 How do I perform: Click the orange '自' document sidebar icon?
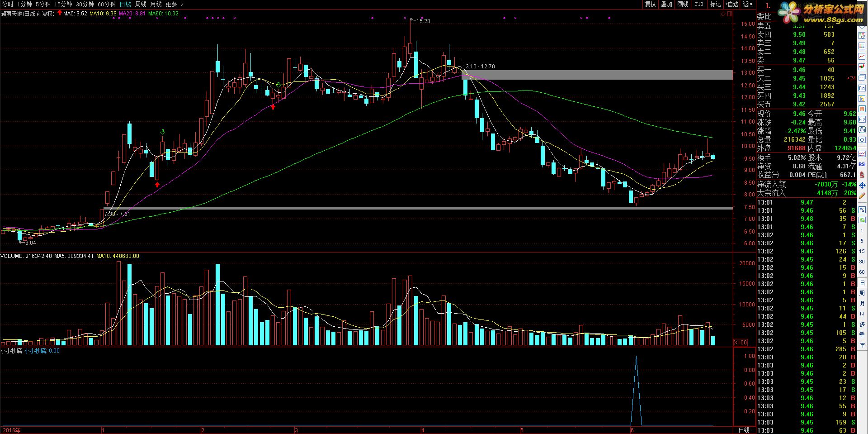coord(862,109)
